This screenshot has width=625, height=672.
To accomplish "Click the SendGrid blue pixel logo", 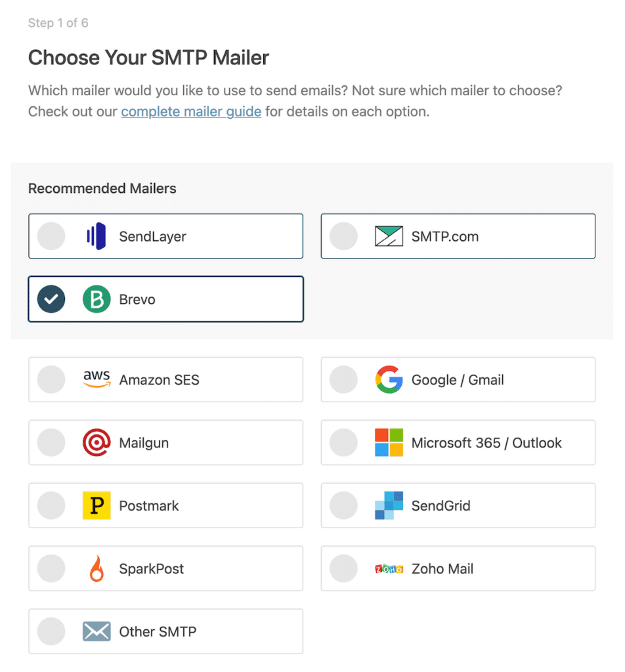I will pyautogui.click(x=389, y=505).
